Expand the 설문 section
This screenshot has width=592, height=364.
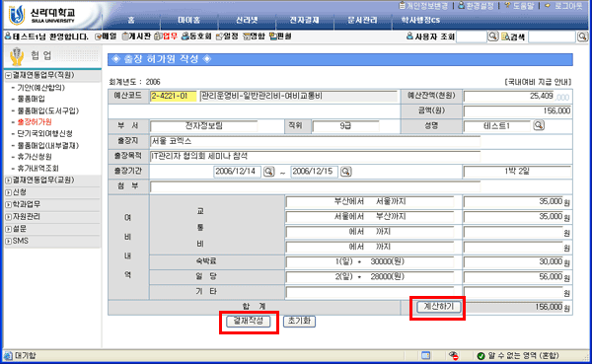pos(8,229)
